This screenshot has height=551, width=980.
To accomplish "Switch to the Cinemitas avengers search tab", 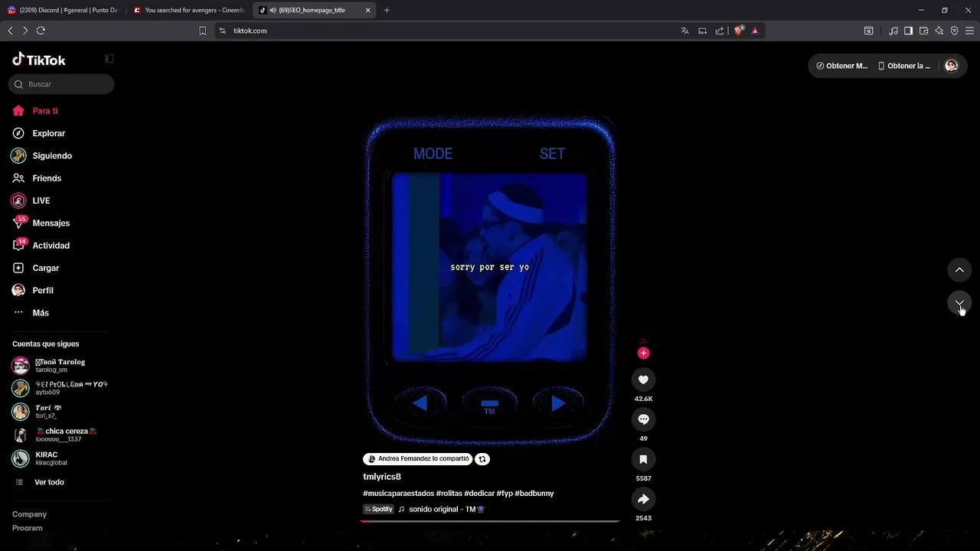I will 189,10.
